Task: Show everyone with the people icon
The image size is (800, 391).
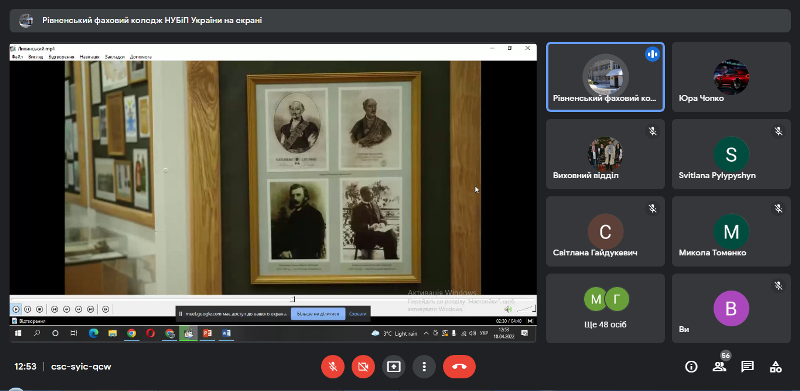Action: point(719,366)
